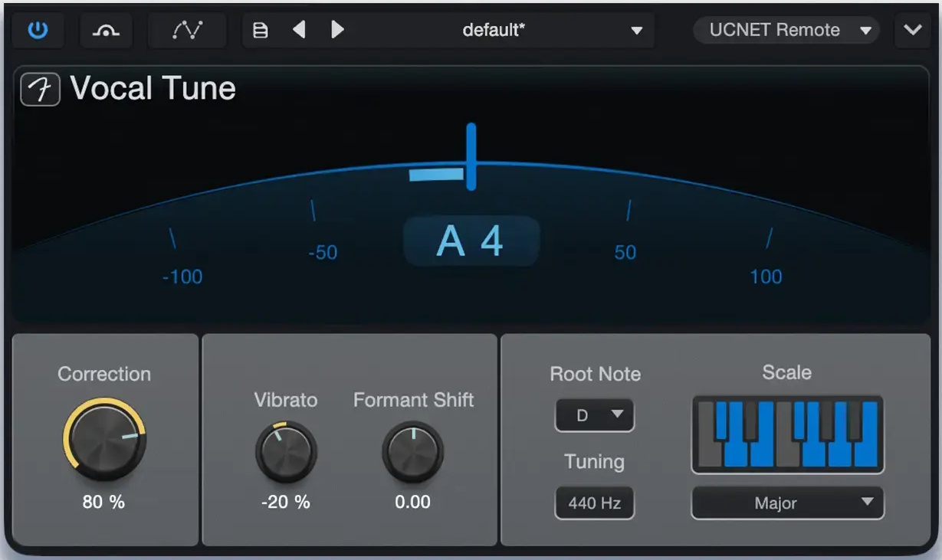Click the A 4 note display

471,241
